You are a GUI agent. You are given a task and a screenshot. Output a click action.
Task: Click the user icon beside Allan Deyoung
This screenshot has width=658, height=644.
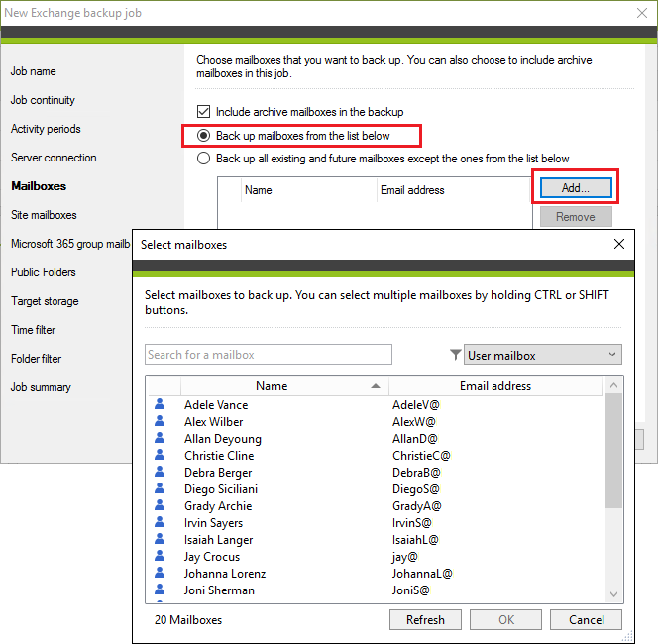coord(160,438)
